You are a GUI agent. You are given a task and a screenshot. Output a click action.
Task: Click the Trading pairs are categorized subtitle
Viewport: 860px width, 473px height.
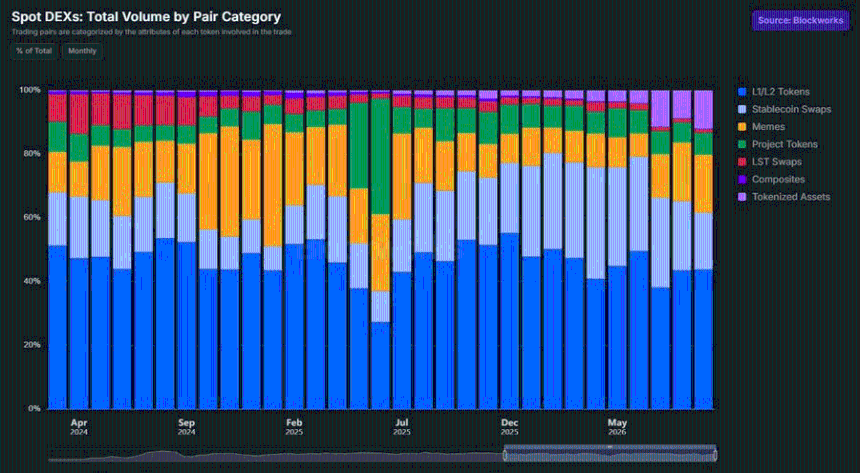(x=151, y=32)
